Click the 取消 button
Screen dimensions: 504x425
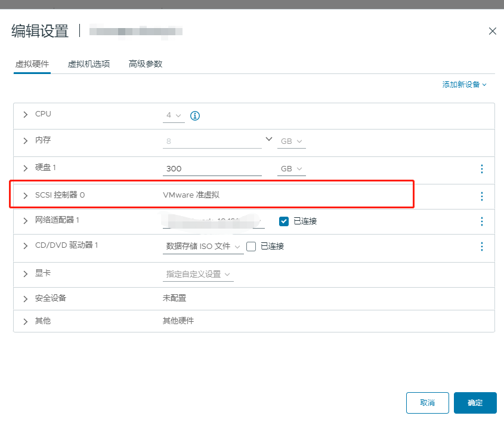pyautogui.click(x=428, y=403)
